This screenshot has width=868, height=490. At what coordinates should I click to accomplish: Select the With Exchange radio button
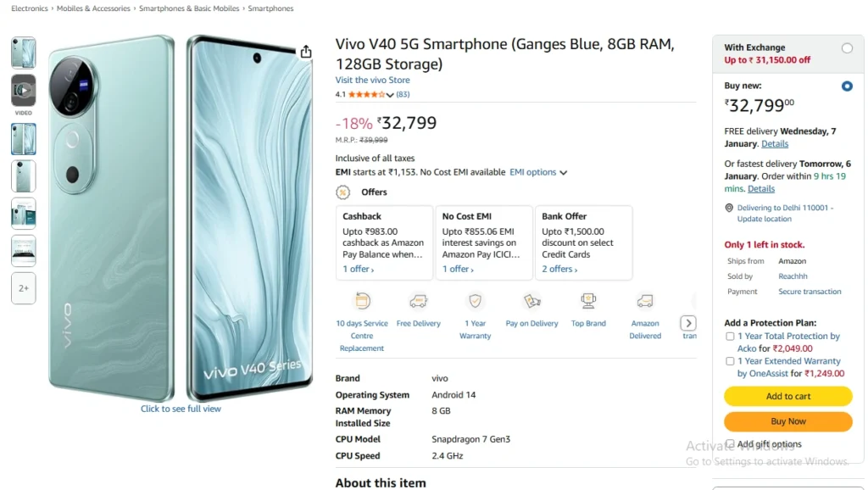847,48
